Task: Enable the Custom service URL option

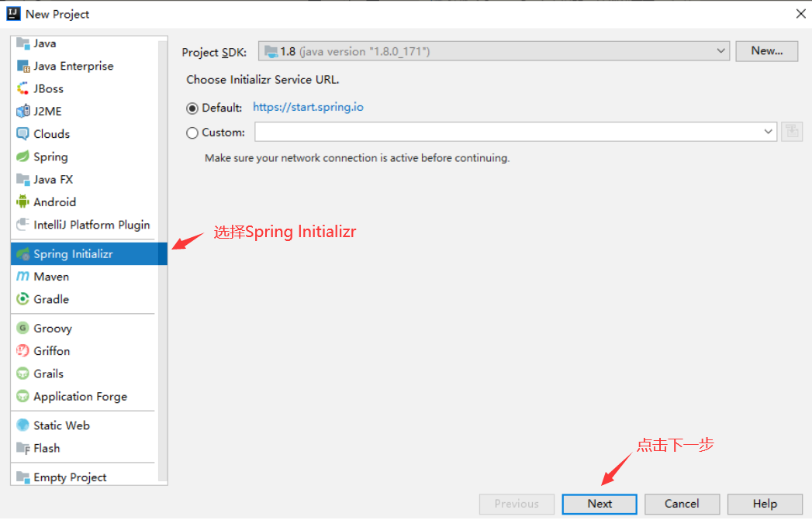Action: (x=192, y=133)
